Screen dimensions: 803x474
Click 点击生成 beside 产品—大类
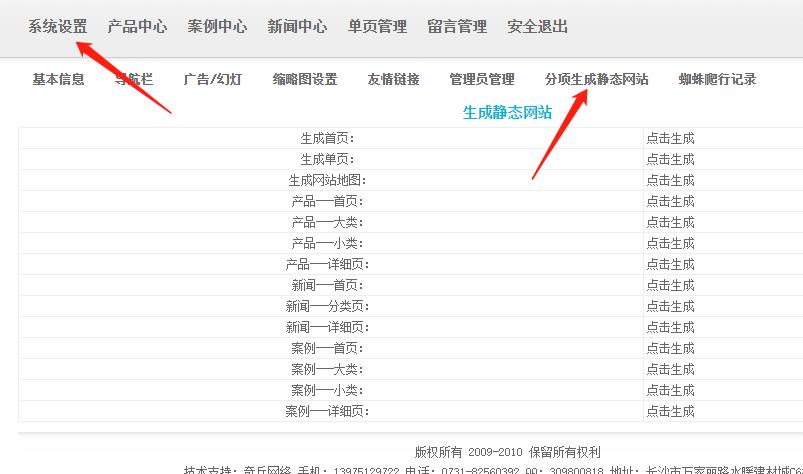click(670, 222)
